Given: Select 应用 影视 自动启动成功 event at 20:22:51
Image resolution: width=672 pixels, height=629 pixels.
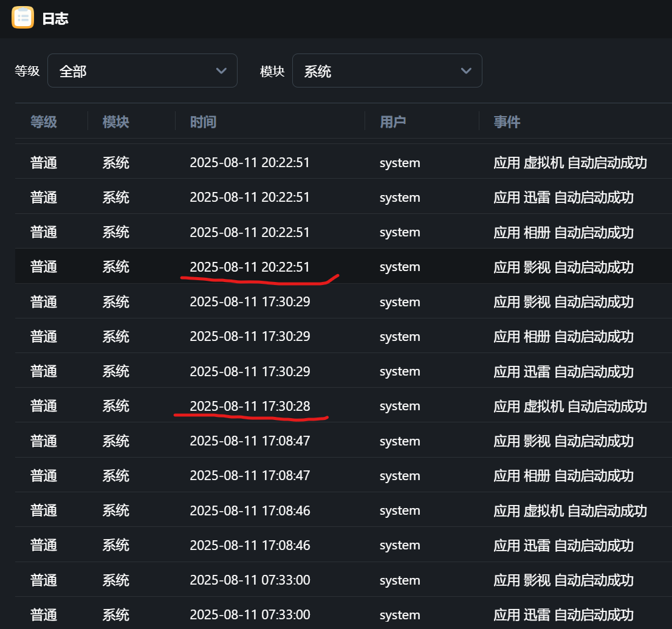Looking at the screenshot, I should [564, 267].
